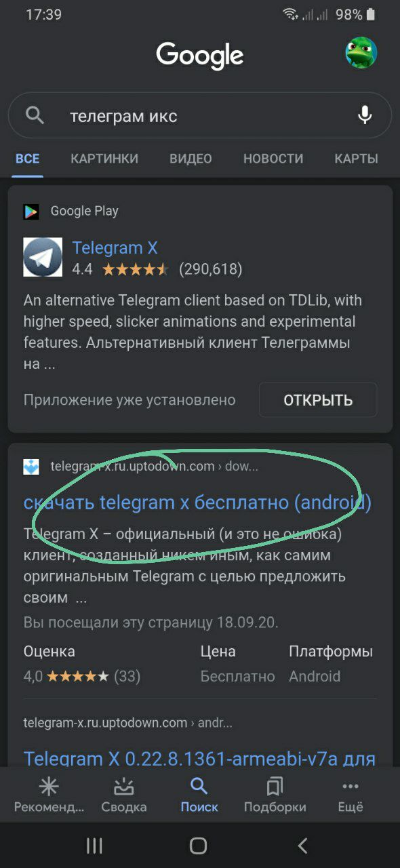Tap the Uptodown site favicon

[x=31, y=467]
